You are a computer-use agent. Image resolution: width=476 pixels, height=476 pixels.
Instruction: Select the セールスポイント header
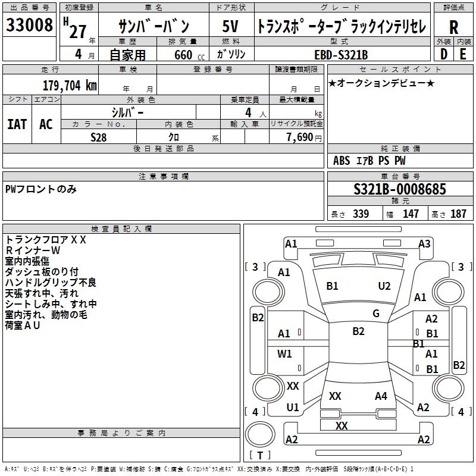(x=400, y=70)
